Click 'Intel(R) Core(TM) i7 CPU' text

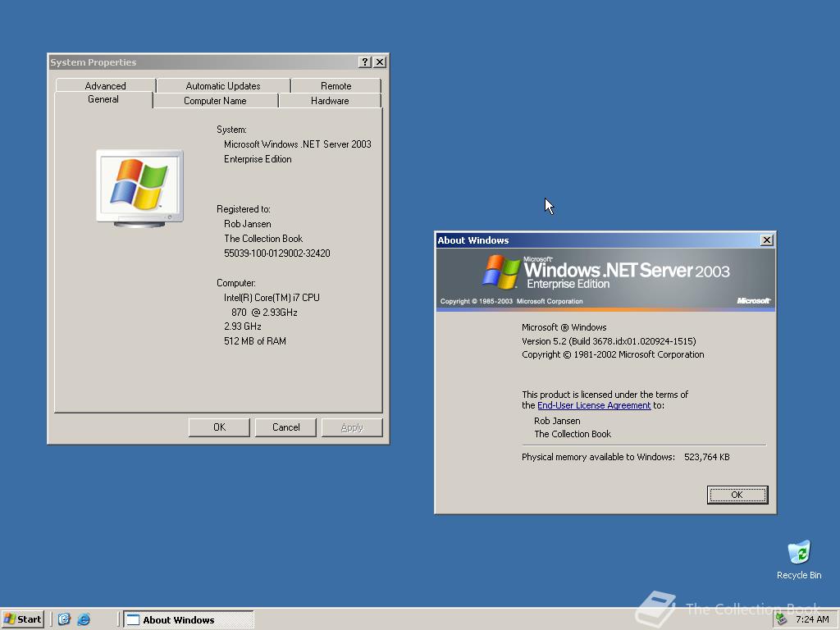[272, 297]
